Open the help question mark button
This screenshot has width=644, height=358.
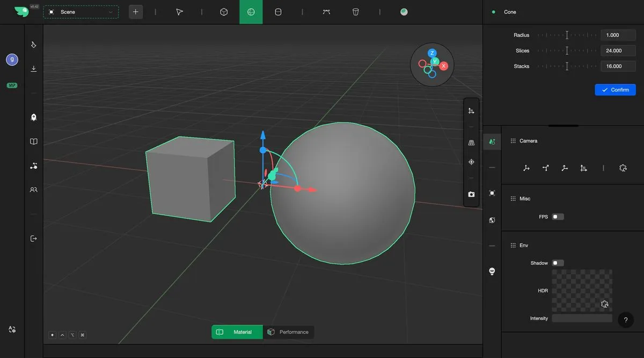(625, 320)
